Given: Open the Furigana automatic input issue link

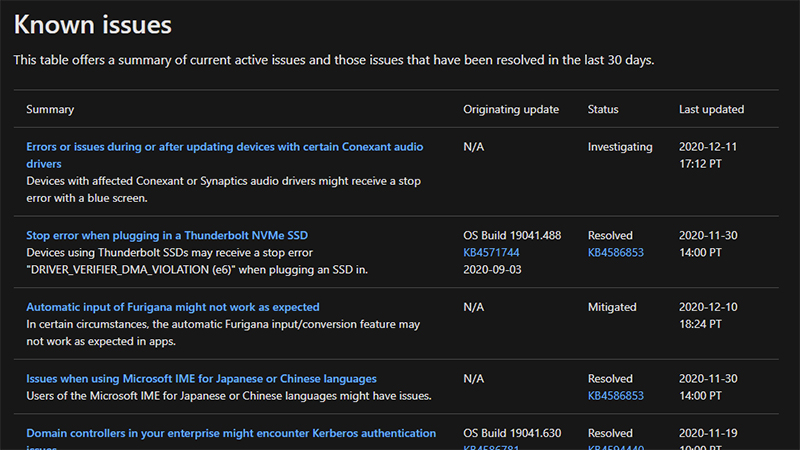Looking at the screenshot, I should coord(173,307).
